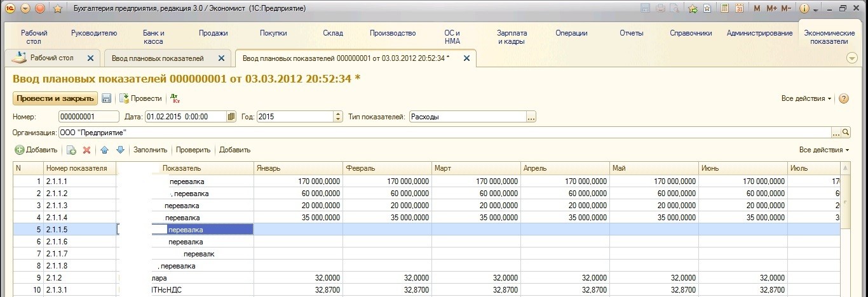The image size is (868, 297).
Task: Click the Тип показателей field with Расходы
Action: point(468,117)
